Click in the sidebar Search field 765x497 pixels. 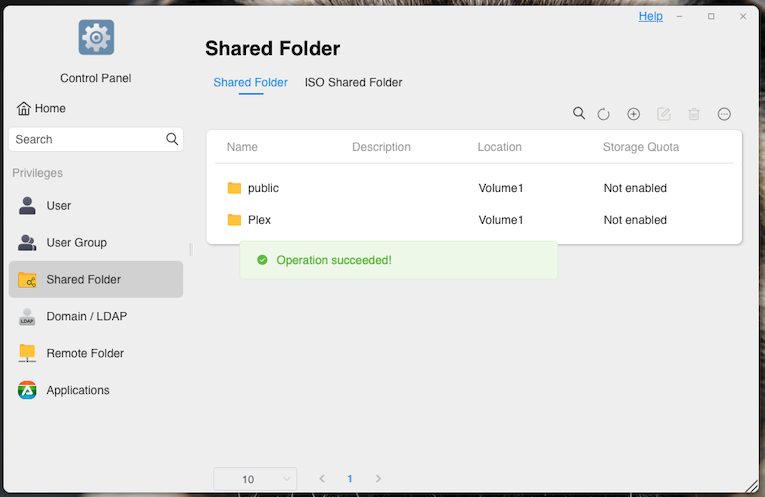tap(96, 139)
